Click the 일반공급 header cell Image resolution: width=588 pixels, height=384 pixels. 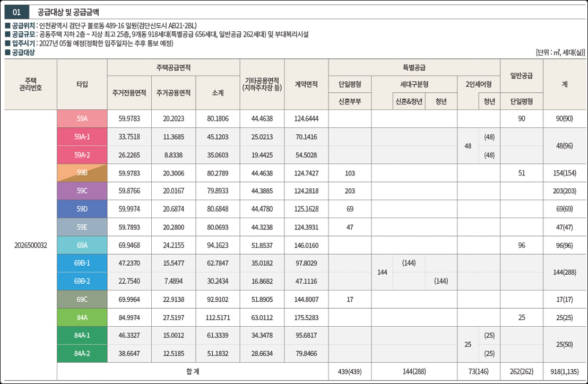click(521, 76)
